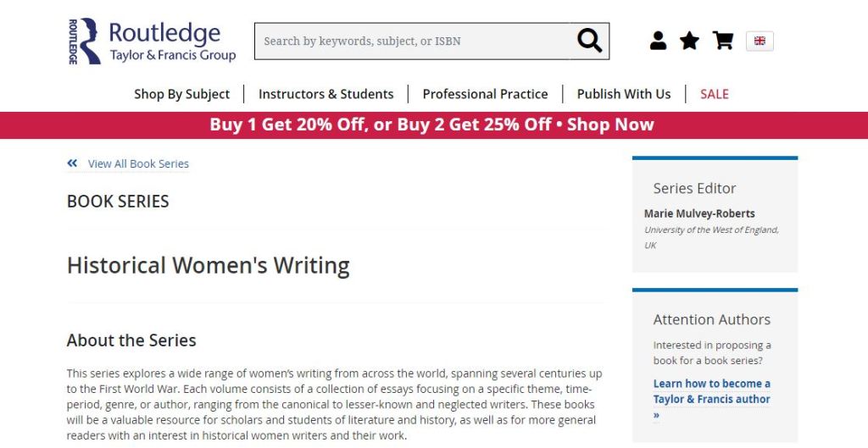Click the UK flag region selector
This screenshot has width=868, height=448.
[759, 41]
